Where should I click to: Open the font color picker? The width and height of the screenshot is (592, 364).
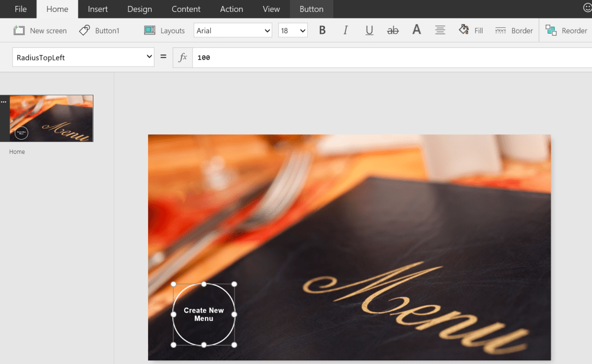pyautogui.click(x=417, y=30)
